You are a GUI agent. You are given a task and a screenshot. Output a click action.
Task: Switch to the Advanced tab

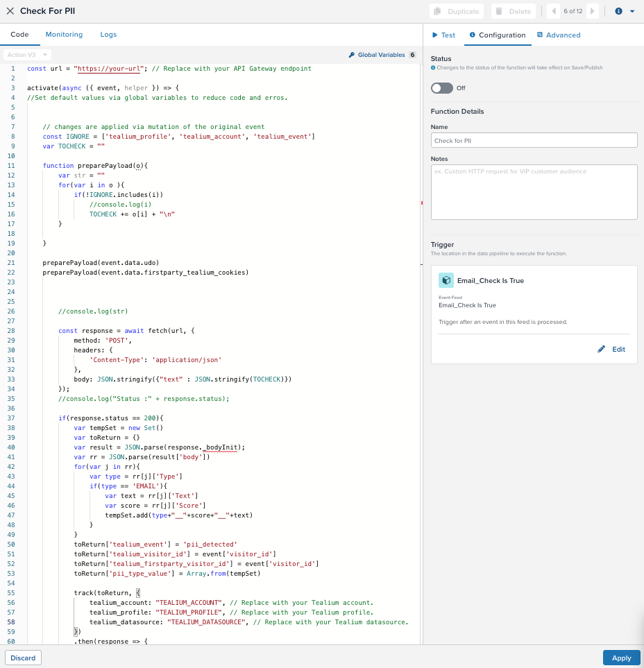pyautogui.click(x=559, y=35)
